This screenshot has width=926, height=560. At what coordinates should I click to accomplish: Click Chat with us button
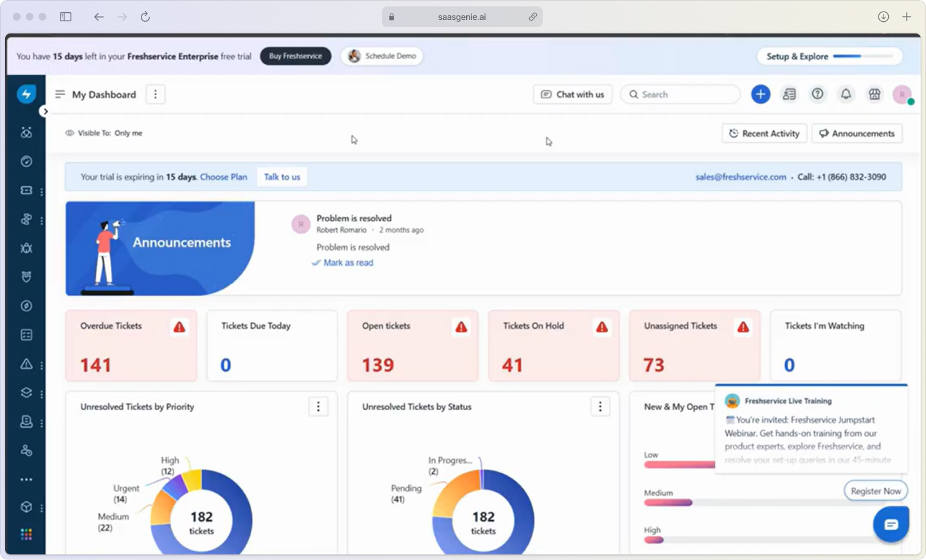[572, 95]
